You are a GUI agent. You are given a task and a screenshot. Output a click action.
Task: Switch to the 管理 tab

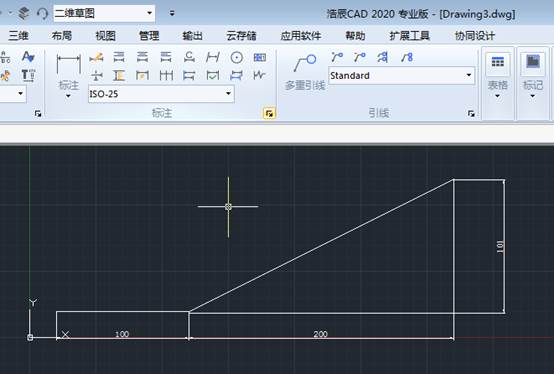pos(149,36)
